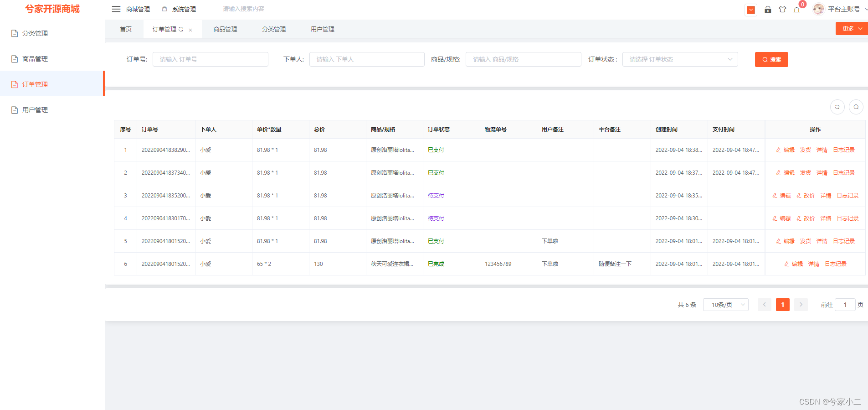
Task: Open the shirt skin/theme icon
Action: (x=782, y=9)
